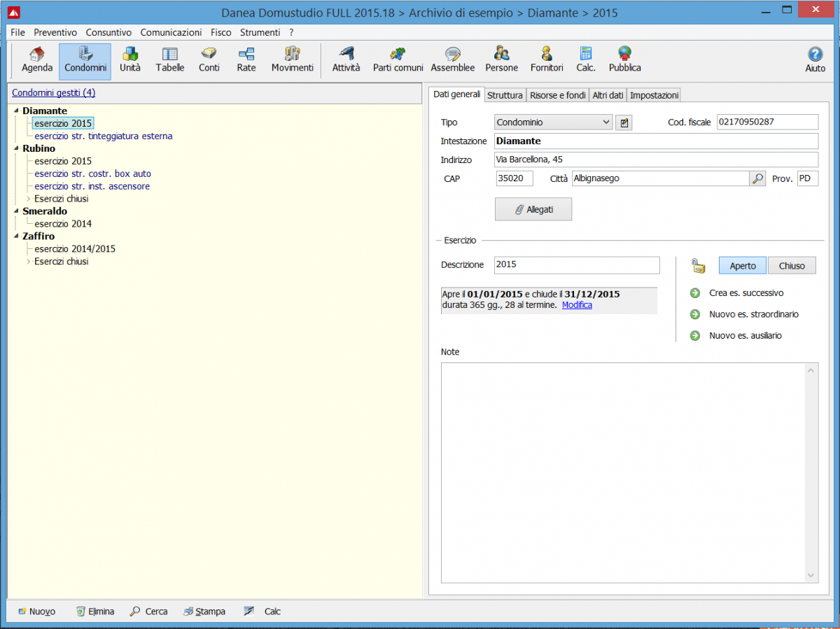Click the edit icon beside Tipo dropdown
840x629 pixels.
click(624, 122)
